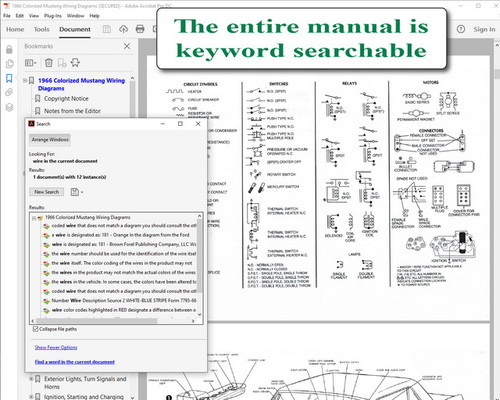Select result "the wires in the product may not match"
Image resolution: width=500 pixels, height=400 pixels.
pyautogui.click(x=124, y=272)
